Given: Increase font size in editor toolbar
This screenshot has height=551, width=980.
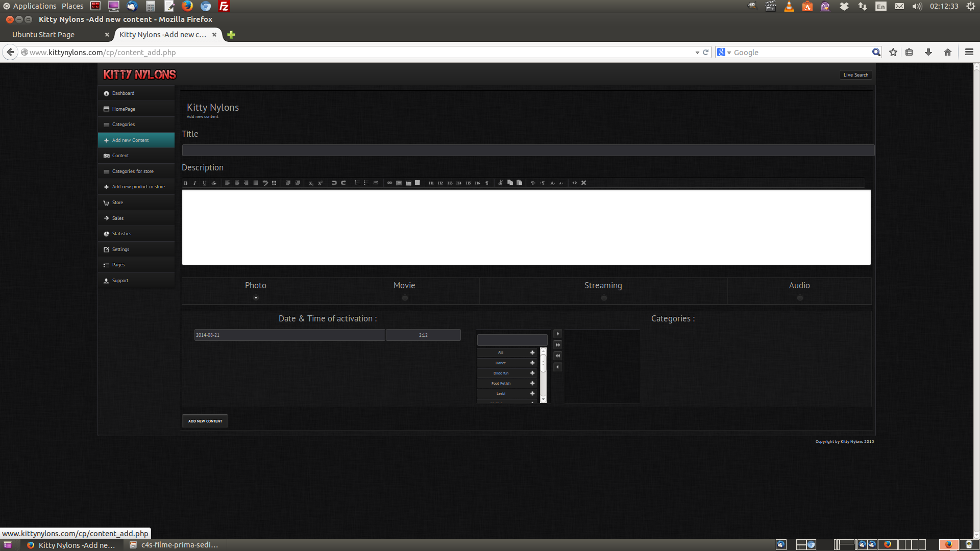Looking at the screenshot, I should (552, 183).
